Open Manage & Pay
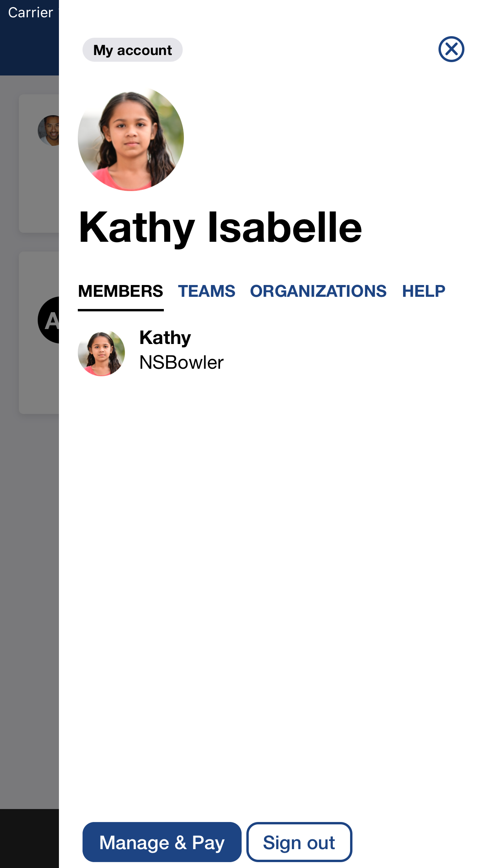 pos(162,842)
